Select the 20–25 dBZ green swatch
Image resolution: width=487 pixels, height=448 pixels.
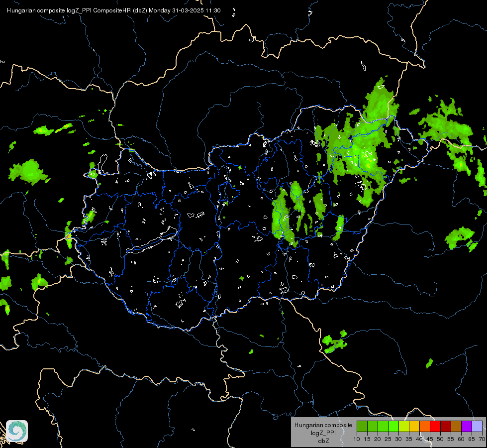tap(383, 426)
